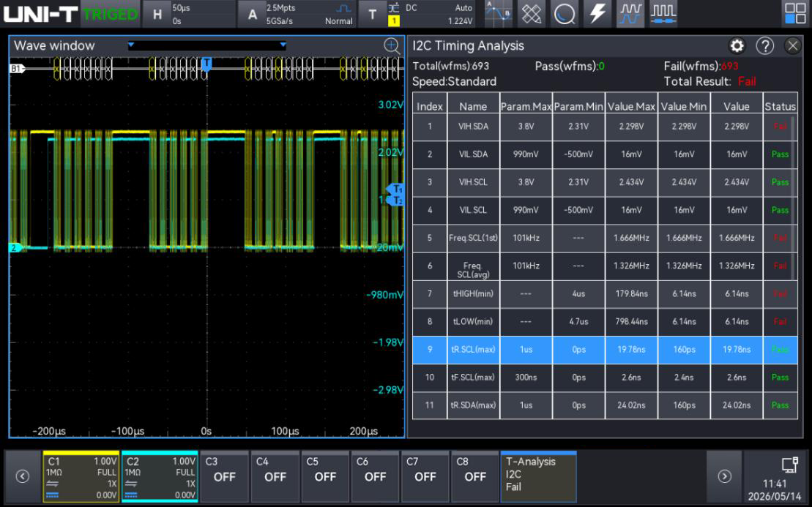Viewport: 812px width, 507px height.
Task: Select row 8 tLOW(min)
Action: (605, 322)
